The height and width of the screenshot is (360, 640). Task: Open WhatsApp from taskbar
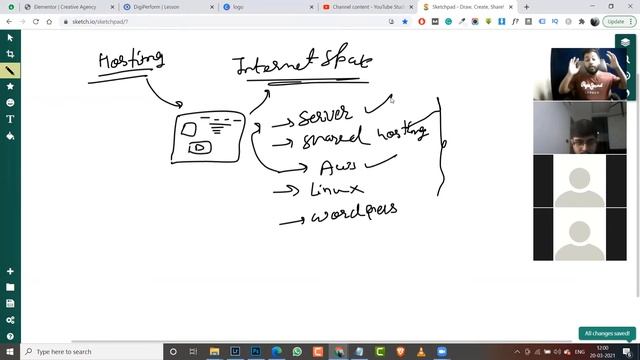pos(297,351)
